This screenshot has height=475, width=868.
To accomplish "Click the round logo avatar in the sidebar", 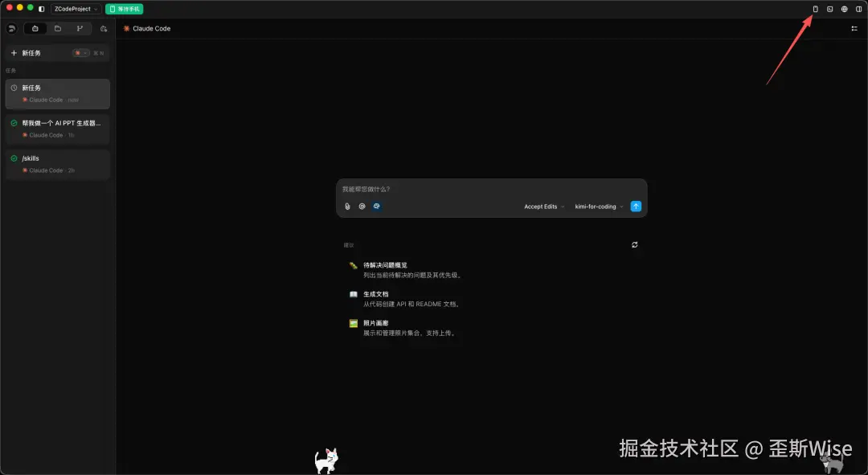I will pos(11,28).
